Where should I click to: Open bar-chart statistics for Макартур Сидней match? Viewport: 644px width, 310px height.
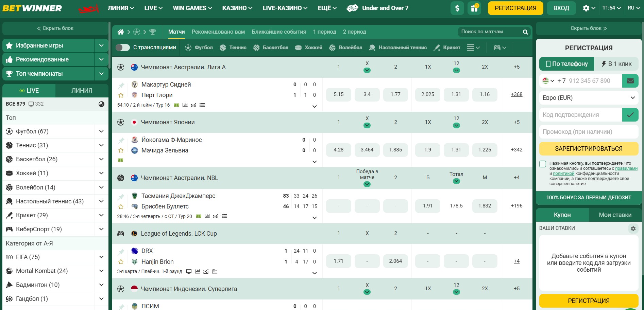tap(185, 105)
